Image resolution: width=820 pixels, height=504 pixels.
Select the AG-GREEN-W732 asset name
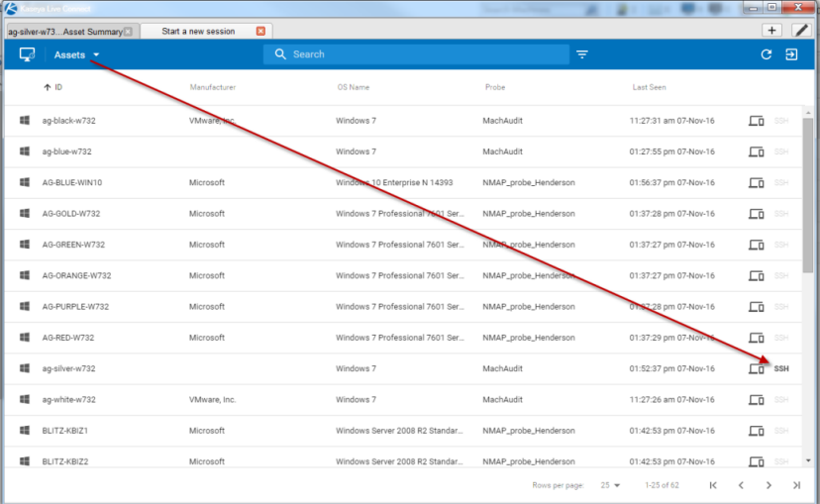(x=73, y=245)
